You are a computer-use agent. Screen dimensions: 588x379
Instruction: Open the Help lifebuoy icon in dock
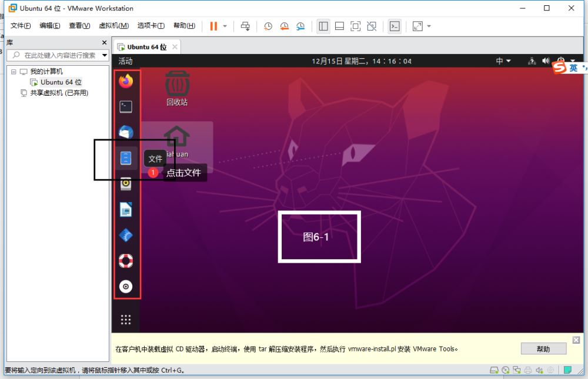point(126,261)
